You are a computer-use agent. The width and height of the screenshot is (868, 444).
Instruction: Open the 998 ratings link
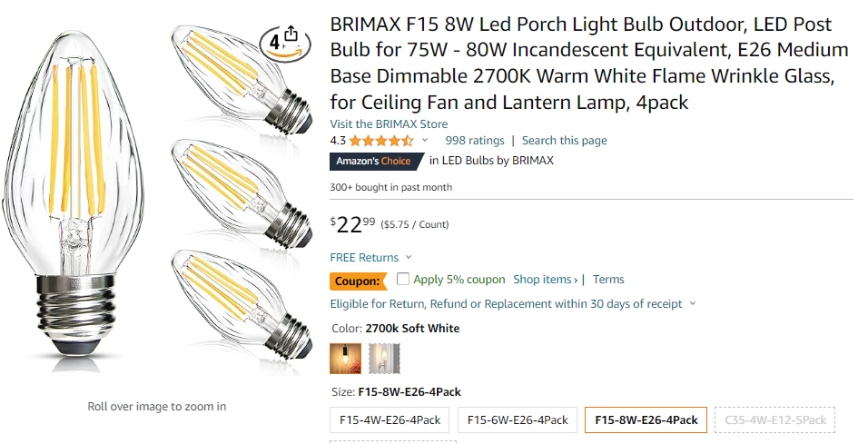474,141
